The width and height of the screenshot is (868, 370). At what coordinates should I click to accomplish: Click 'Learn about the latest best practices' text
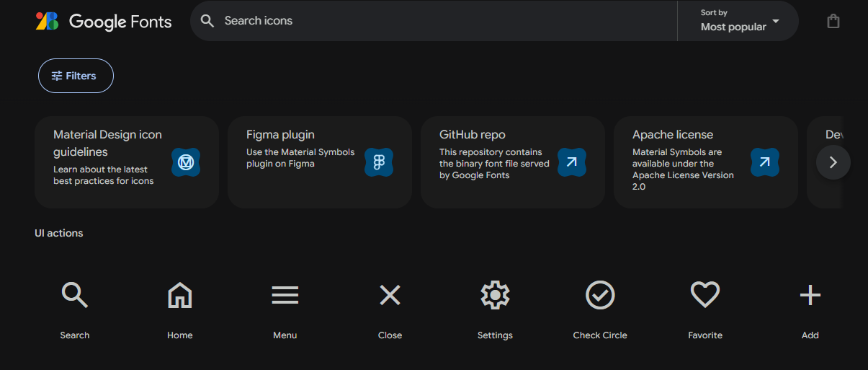click(x=104, y=175)
